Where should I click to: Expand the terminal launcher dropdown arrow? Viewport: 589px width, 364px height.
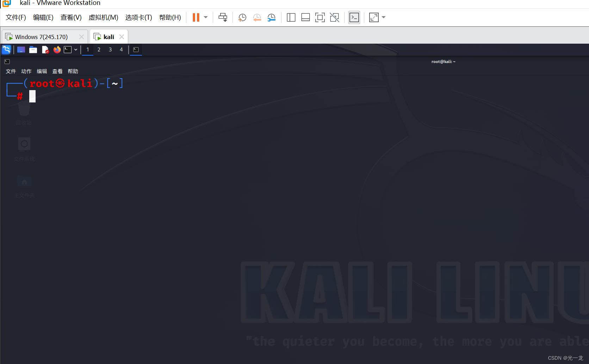[x=76, y=50]
